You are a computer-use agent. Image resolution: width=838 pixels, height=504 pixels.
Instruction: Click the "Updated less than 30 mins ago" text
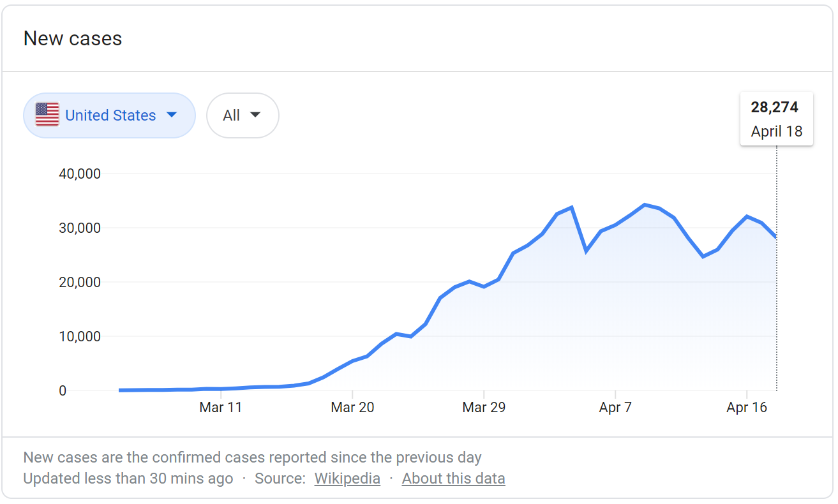[x=128, y=478]
